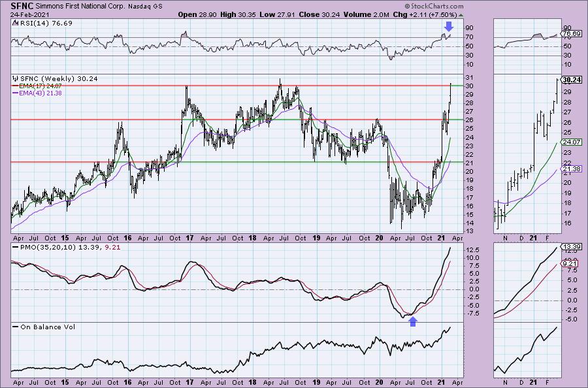Click the RSI(14) 76.69 panel label
The height and width of the screenshot is (388, 588).
pyautogui.click(x=45, y=23)
